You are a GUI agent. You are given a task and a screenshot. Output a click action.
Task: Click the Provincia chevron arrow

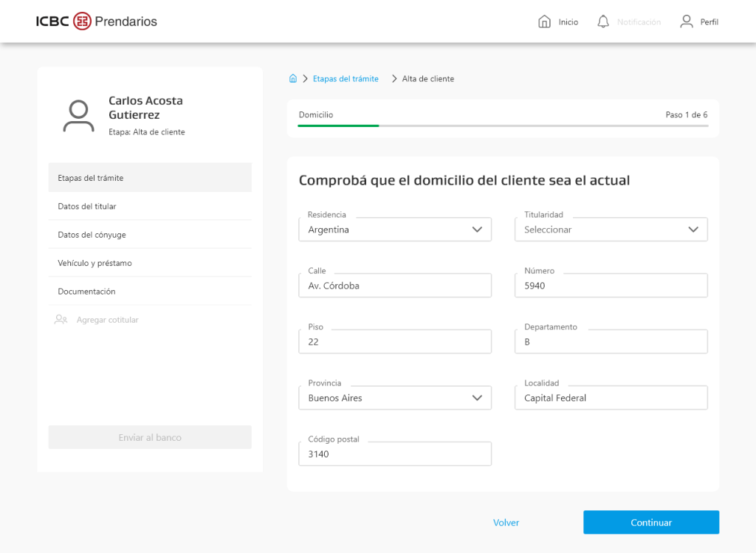click(x=477, y=398)
